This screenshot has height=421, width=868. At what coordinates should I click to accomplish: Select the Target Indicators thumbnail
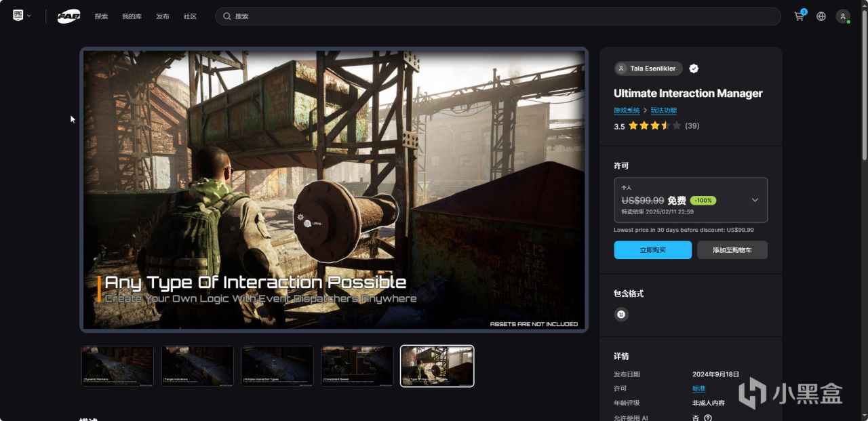point(197,366)
